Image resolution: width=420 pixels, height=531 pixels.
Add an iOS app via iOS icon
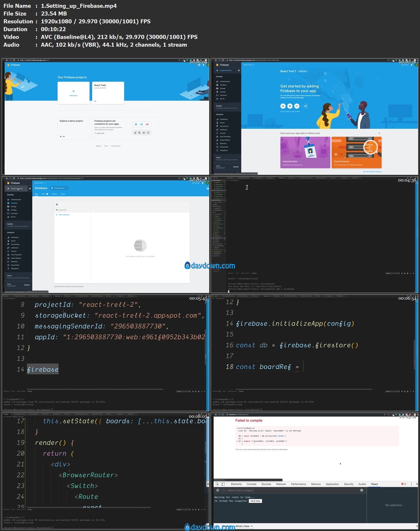click(283, 106)
